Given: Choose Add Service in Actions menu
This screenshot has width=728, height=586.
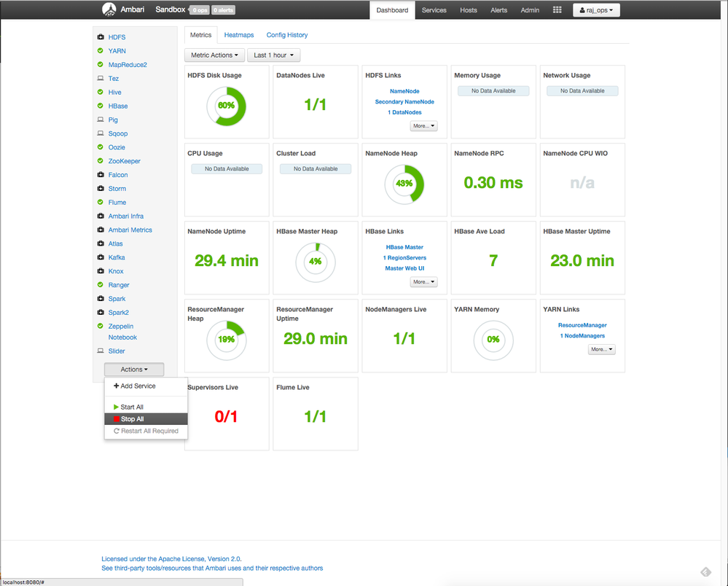Looking at the screenshot, I should (x=135, y=386).
